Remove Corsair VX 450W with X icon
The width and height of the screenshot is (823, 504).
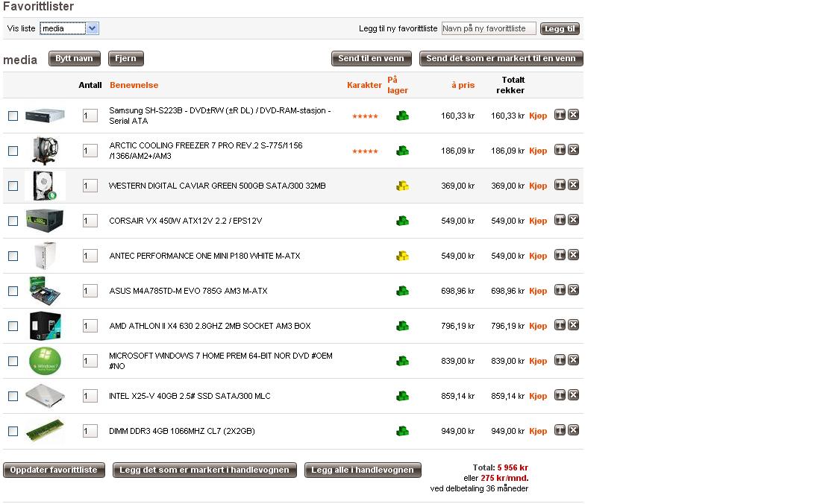click(x=573, y=220)
